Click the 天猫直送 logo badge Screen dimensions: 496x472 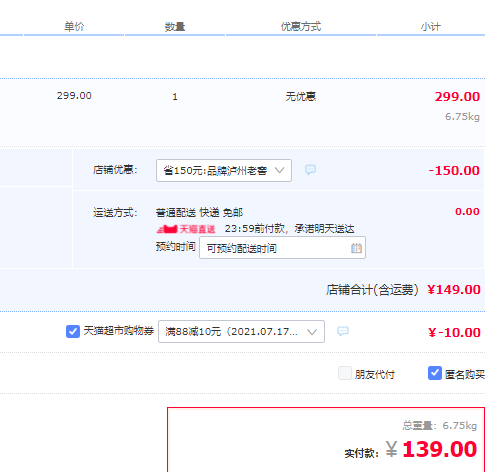pos(186,229)
